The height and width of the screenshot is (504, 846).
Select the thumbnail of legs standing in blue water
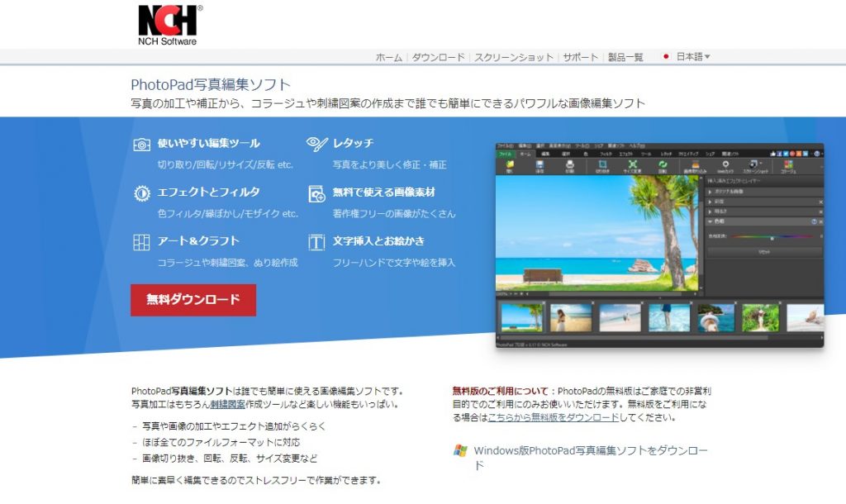pyautogui.click(x=669, y=316)
